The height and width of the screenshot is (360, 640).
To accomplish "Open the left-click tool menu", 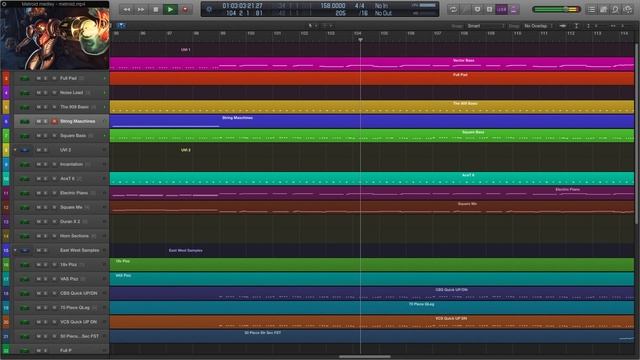I will pyautogui.click(x=312, y=26).
